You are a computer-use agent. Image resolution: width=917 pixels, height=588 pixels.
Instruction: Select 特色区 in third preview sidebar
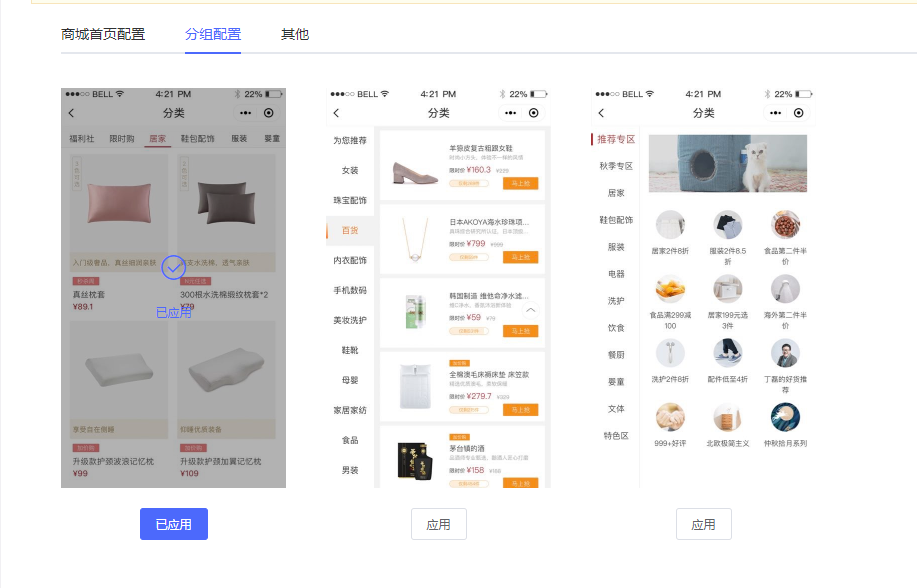click(616, 436)
